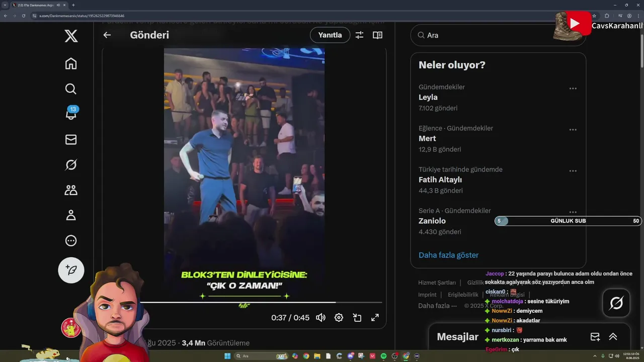Open More options circle in sidebar
This screenshot has width=644, height=362.
71,241
